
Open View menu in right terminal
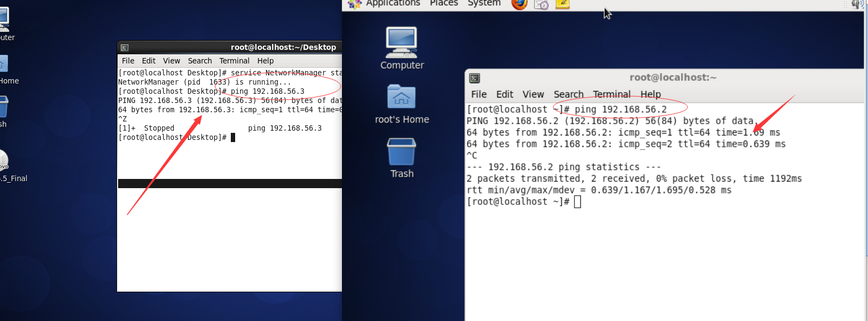point(533,94)
